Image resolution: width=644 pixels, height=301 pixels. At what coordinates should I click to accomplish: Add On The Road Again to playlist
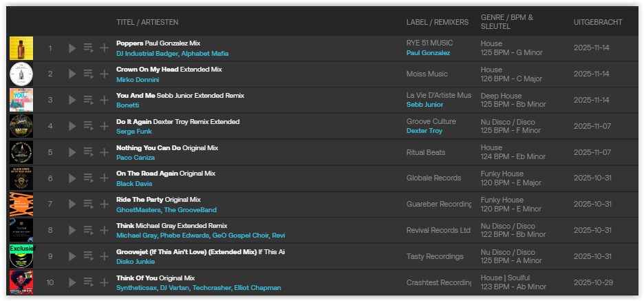tap(104, 178)
